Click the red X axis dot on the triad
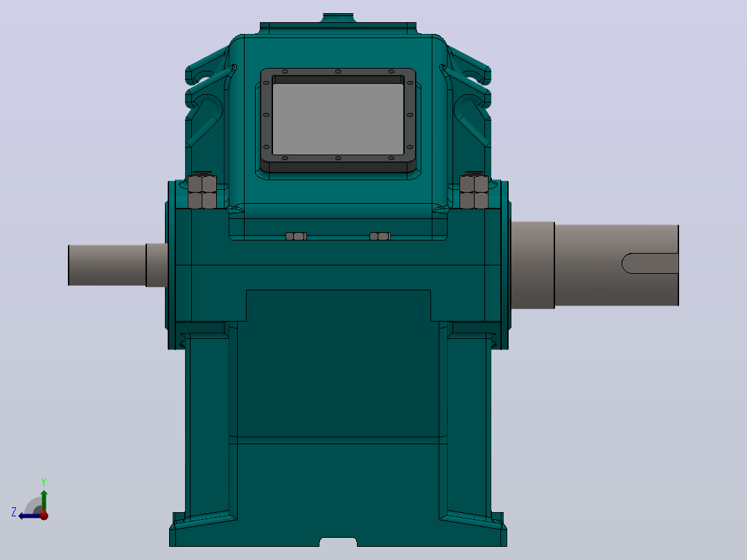This screenshot has height=560, width=747. 44,515
